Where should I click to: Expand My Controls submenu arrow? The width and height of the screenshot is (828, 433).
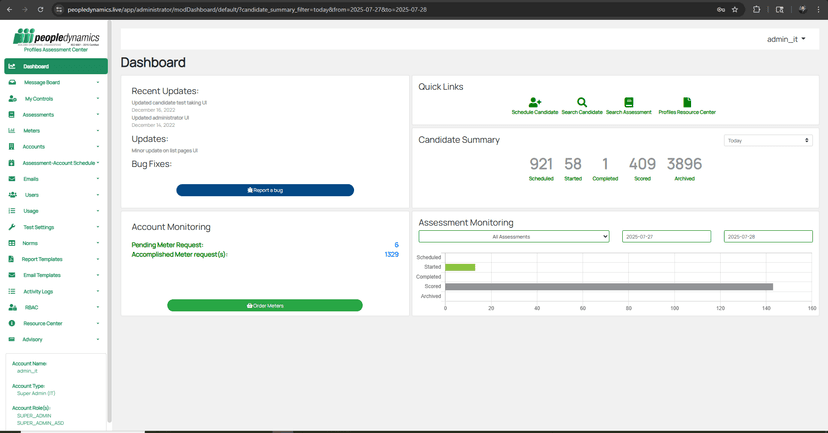tap(98, 99)
